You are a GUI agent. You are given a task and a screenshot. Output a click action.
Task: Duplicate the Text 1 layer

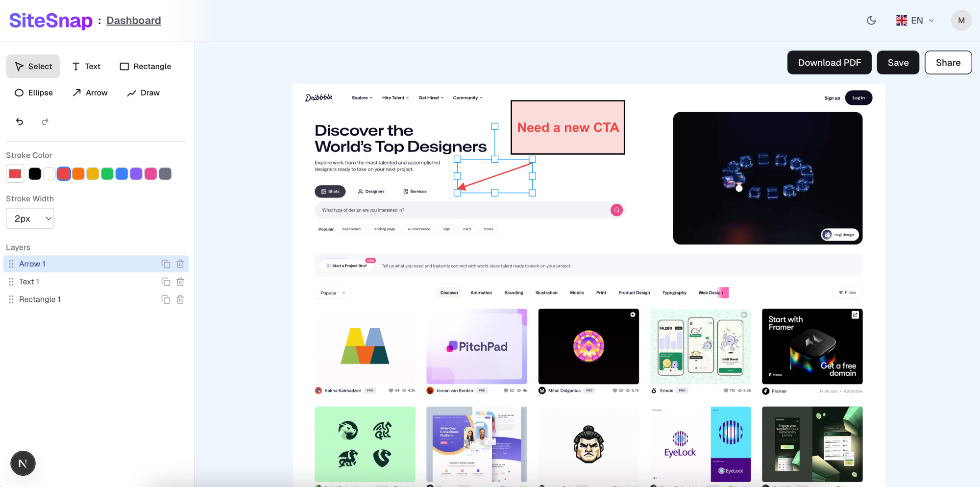click(x=166, y=282)
